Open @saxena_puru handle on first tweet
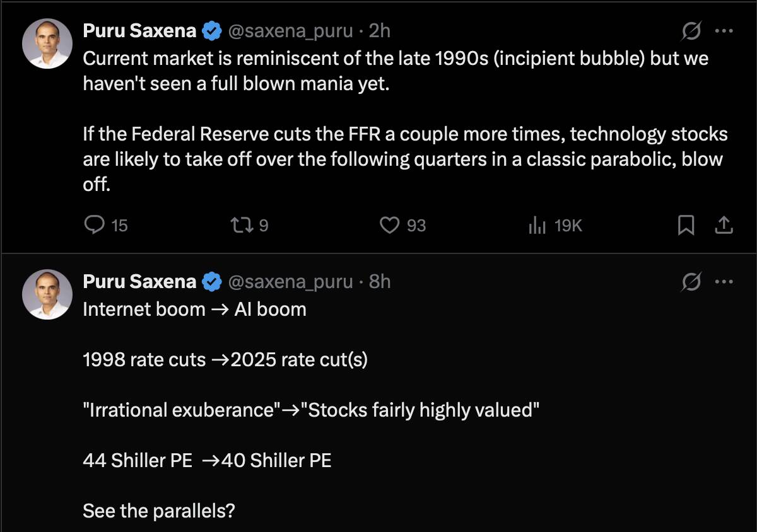This screenshot has width=757, height=532. tap(289, 30)
